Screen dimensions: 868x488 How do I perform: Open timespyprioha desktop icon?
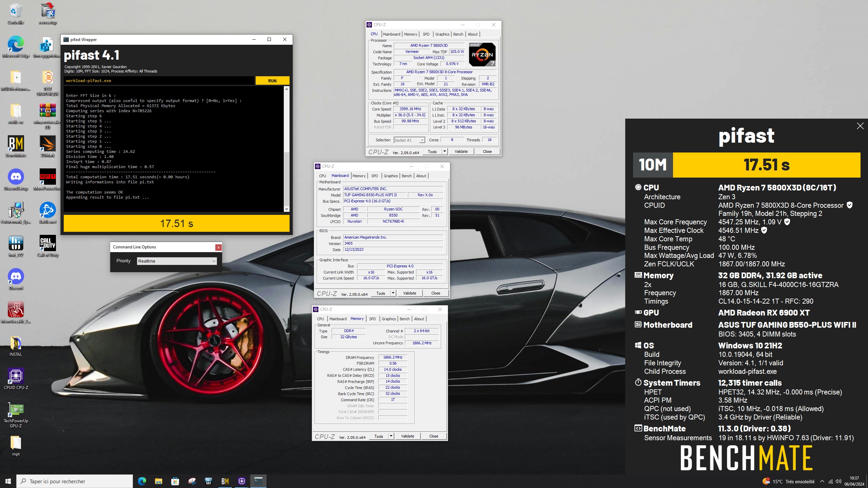click(x=47, y=47)
